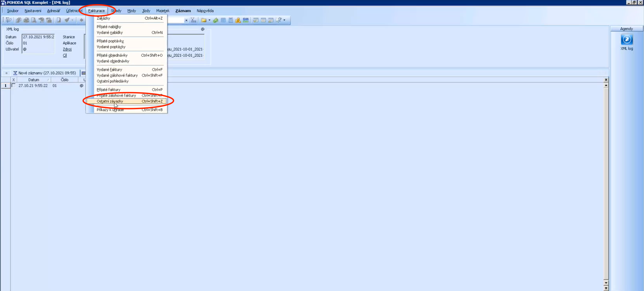Image resolution: width=644 pixels, height=291 pixels.
Task: Sort by Datum column header
Action: [x=34, y=80]
